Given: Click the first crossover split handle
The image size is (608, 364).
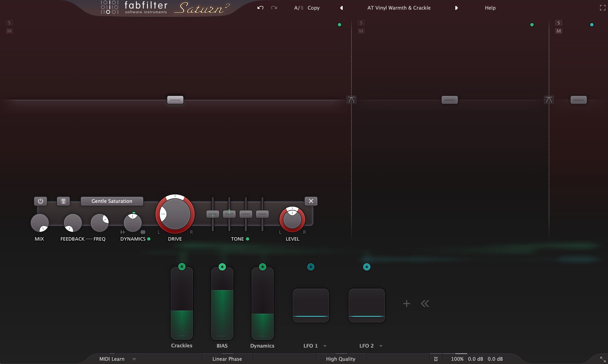Looking at the screenshot, I should (x=351, y=100).
